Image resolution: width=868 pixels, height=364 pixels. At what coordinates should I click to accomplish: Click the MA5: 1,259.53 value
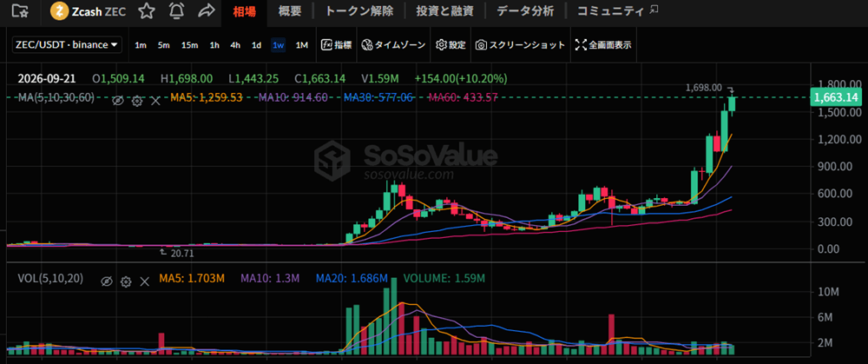[207, 97]
